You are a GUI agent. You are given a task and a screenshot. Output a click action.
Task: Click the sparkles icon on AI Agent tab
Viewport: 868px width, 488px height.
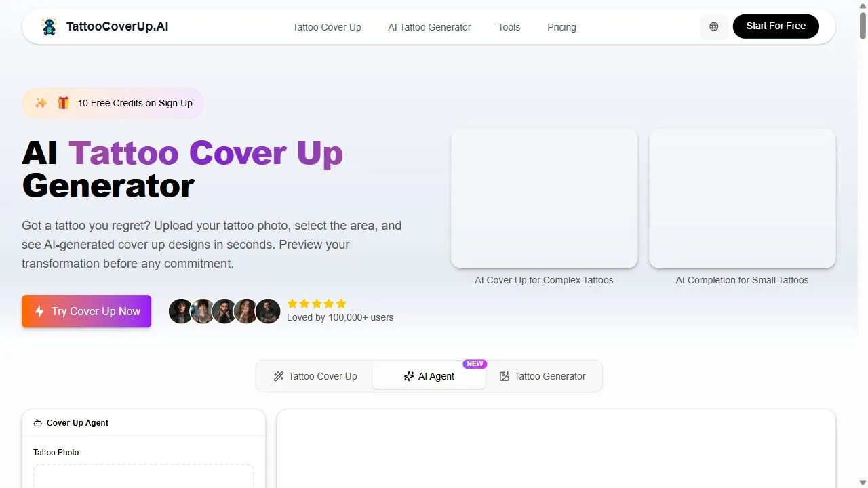coord(409,376)
